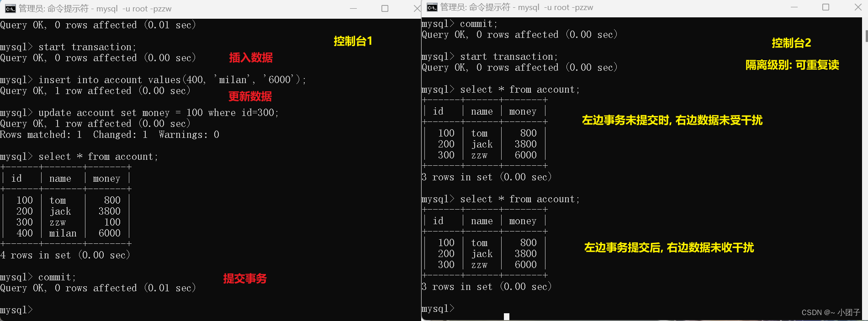
Task: Click the empty mysql> prompt at the left window's bottom
Action: pyautogui.click(x=16, y=310)
